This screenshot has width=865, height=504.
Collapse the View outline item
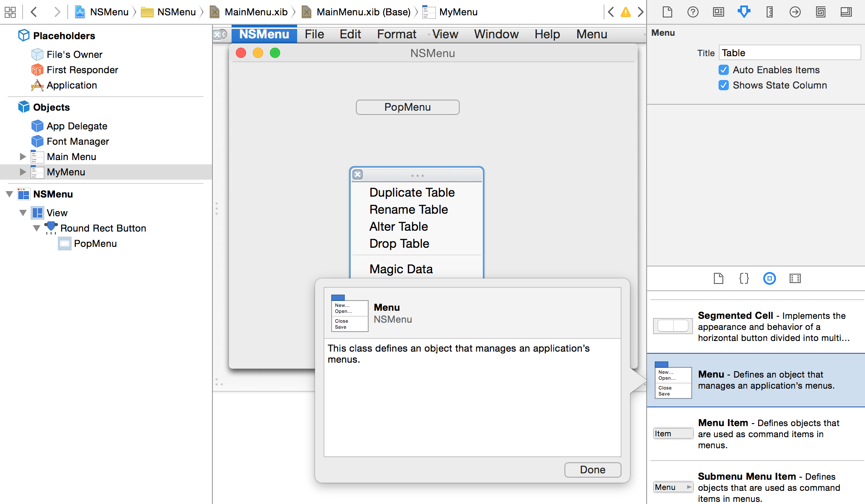pyautogui.click(x=23, y=213)
